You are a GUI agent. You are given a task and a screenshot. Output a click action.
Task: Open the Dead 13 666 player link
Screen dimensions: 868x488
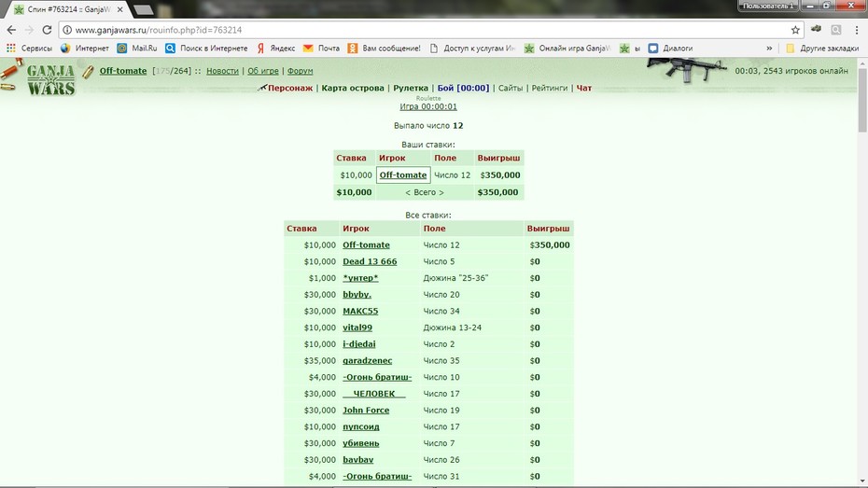370,261
